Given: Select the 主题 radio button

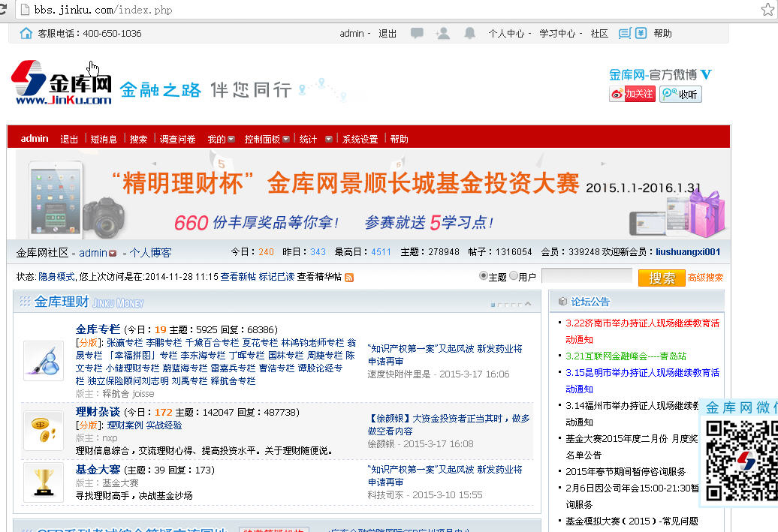Looking at the screenshot, I should [483, 276].
